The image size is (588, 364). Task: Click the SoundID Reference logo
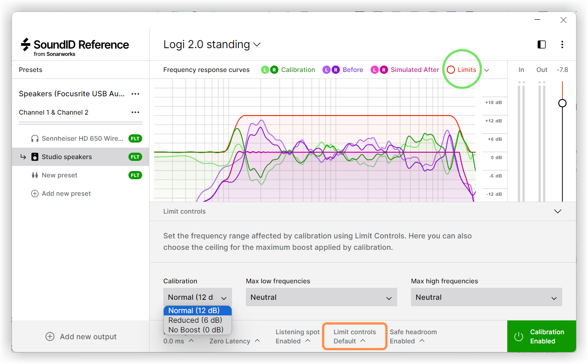point(75,47)
